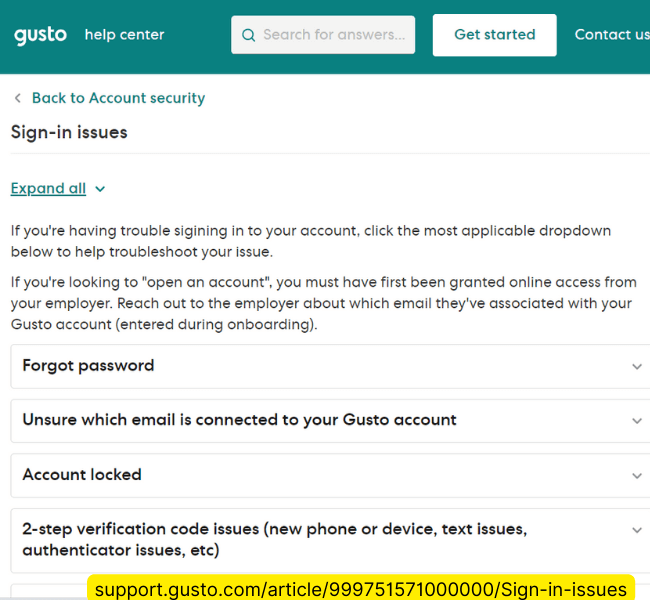Viewport: 650px width, 600px height.
Task: Go back to Account security
Action: tap(118, 98)
